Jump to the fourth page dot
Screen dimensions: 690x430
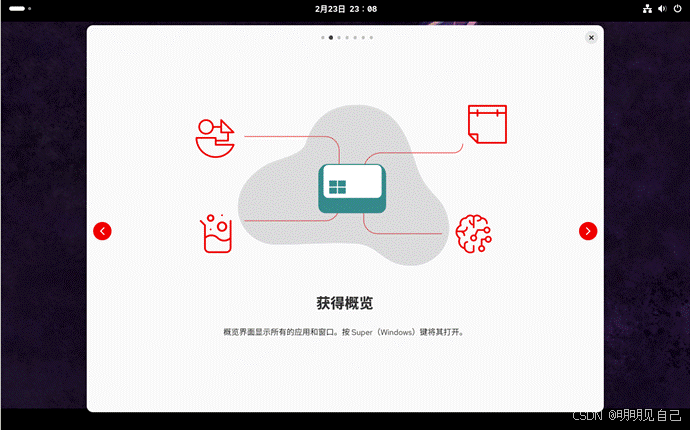[347, 38]
